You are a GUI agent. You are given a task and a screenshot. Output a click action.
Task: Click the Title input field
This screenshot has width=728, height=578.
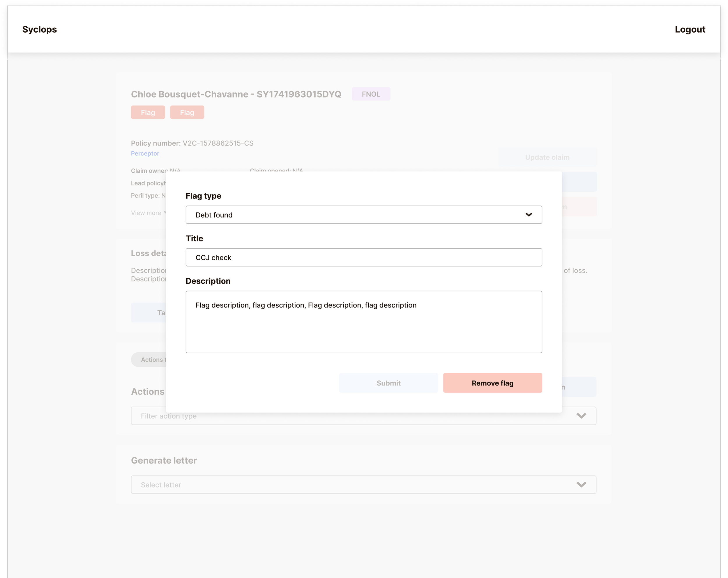[x=363, y=257]
